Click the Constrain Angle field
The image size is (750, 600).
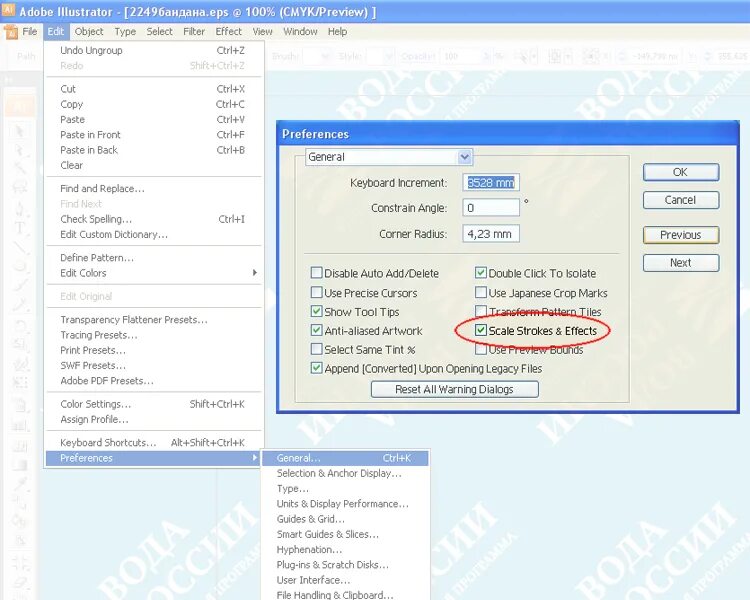[x=491, y=208]
